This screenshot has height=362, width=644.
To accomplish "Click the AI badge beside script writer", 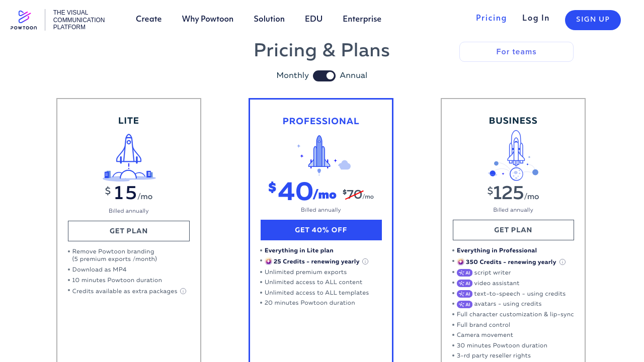I will click(464, 273).
